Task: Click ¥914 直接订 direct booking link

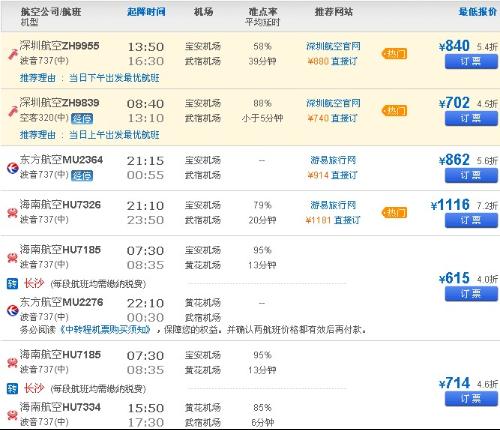Action: (x=333, y=175)
